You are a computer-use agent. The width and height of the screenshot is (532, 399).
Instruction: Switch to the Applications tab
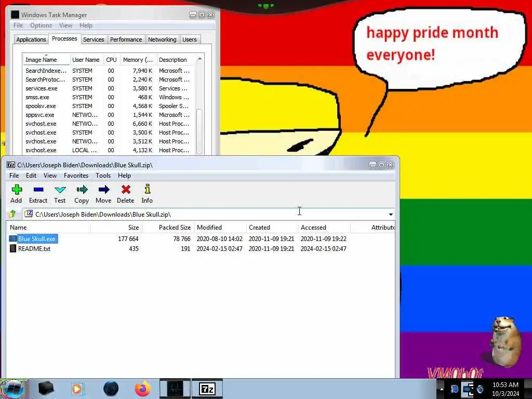point(31,39)
